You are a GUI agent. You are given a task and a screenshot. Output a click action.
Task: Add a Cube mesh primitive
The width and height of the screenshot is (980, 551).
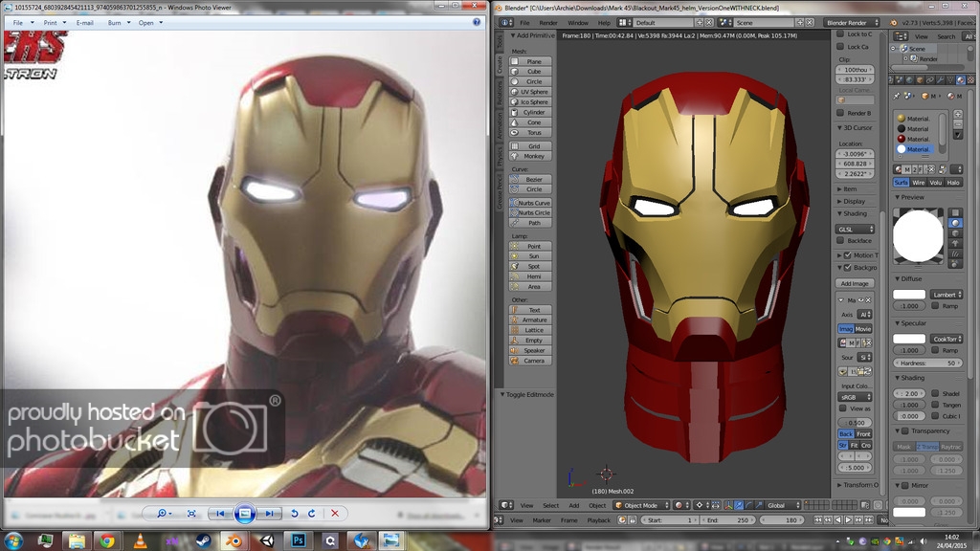coord(530,71)
